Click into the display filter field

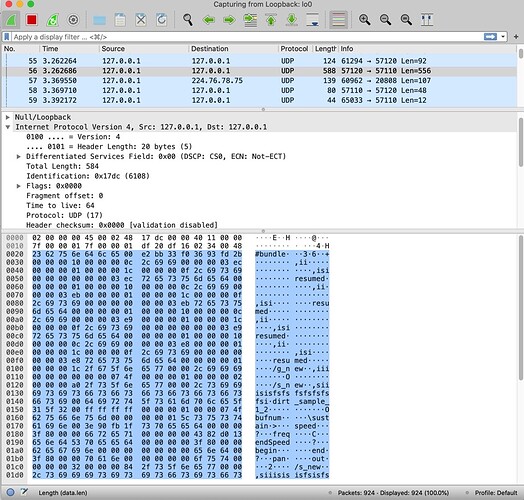pyautogui.click(x=247, y=37)
